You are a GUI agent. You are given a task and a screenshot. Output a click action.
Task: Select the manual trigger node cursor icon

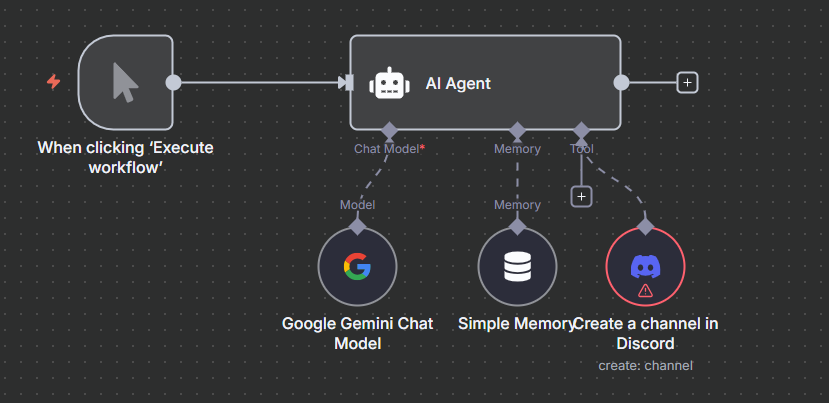pos(125,82)
